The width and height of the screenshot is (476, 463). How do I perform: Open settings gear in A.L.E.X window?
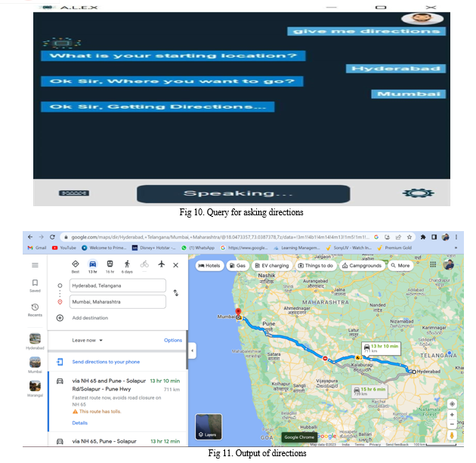[x=418, y=193]
